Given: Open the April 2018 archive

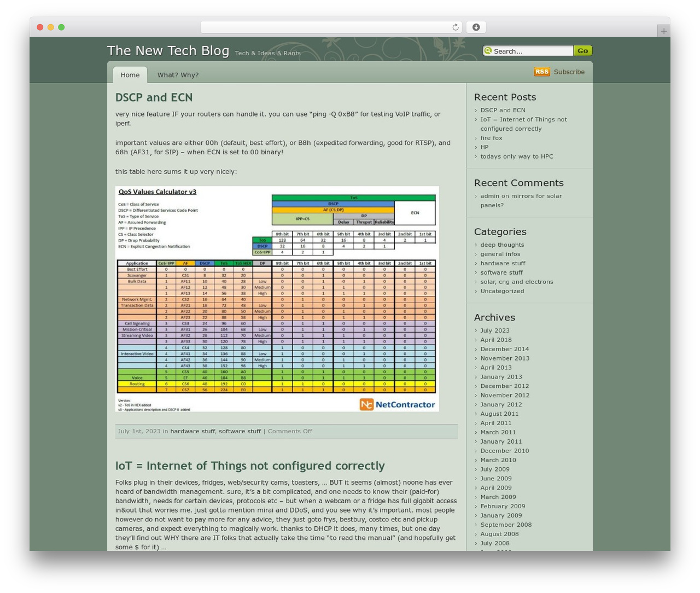Looking at the screenshot, I should (x=496, y=340).
